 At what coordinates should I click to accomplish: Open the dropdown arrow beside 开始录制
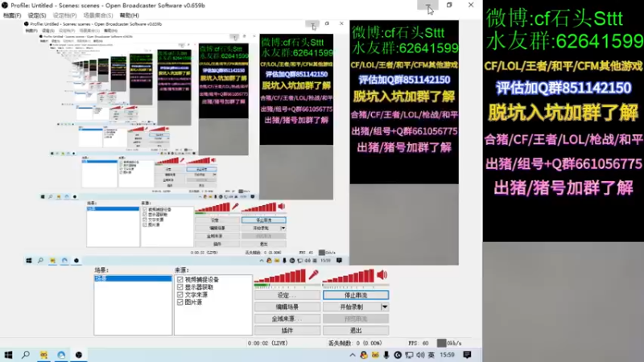click(x=385, y=307)
